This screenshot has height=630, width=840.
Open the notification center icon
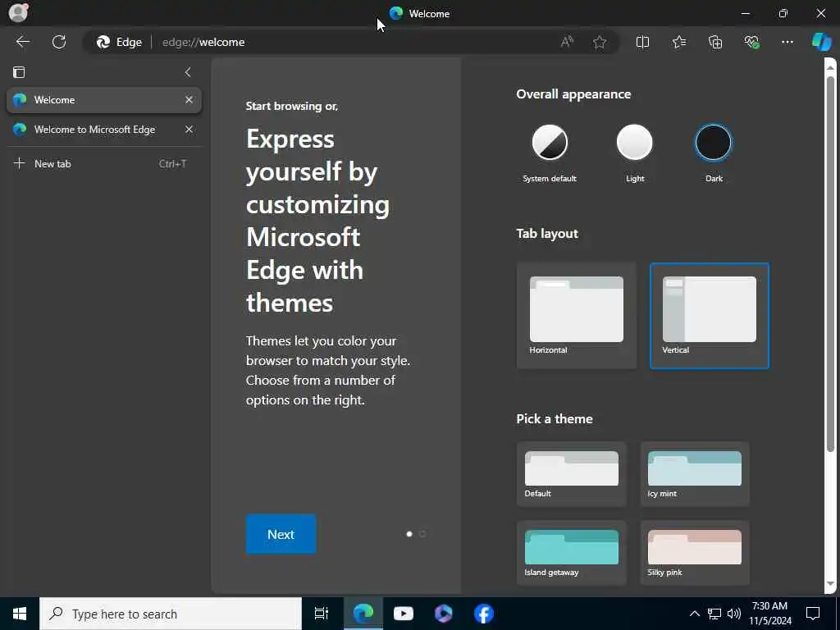813,614
